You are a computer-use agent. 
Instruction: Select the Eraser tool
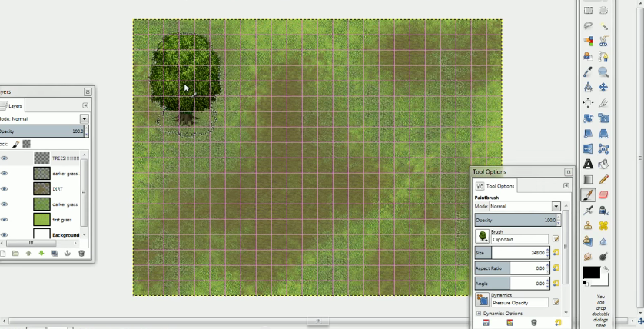coord(603,194)
